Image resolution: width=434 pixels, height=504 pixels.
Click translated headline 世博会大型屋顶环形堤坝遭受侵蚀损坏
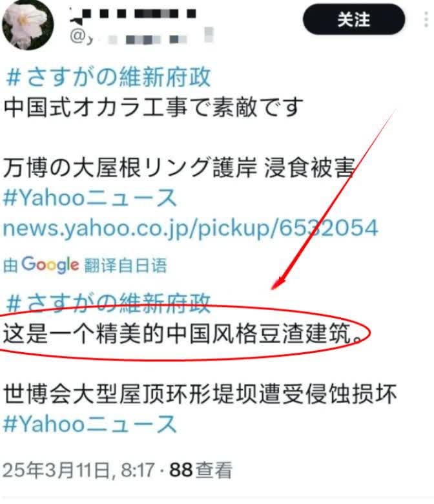click(200, 394)
